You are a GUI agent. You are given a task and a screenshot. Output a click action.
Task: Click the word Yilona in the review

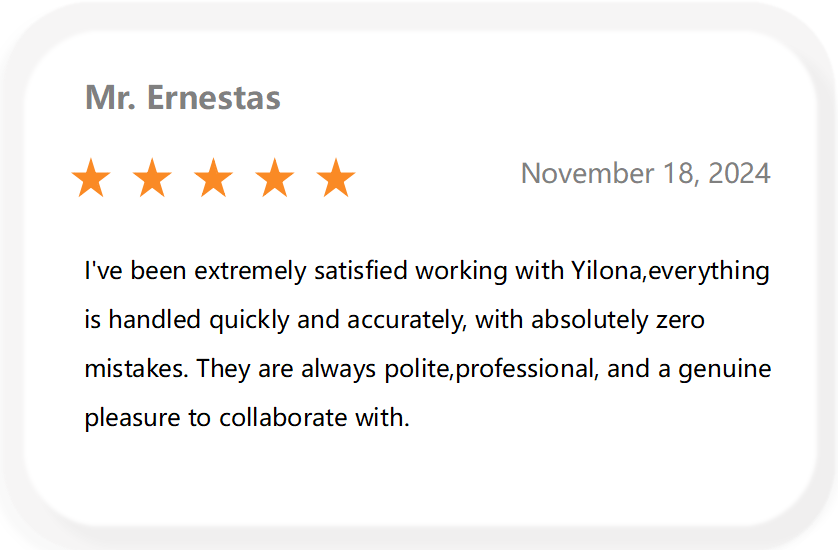coord(606,271)
